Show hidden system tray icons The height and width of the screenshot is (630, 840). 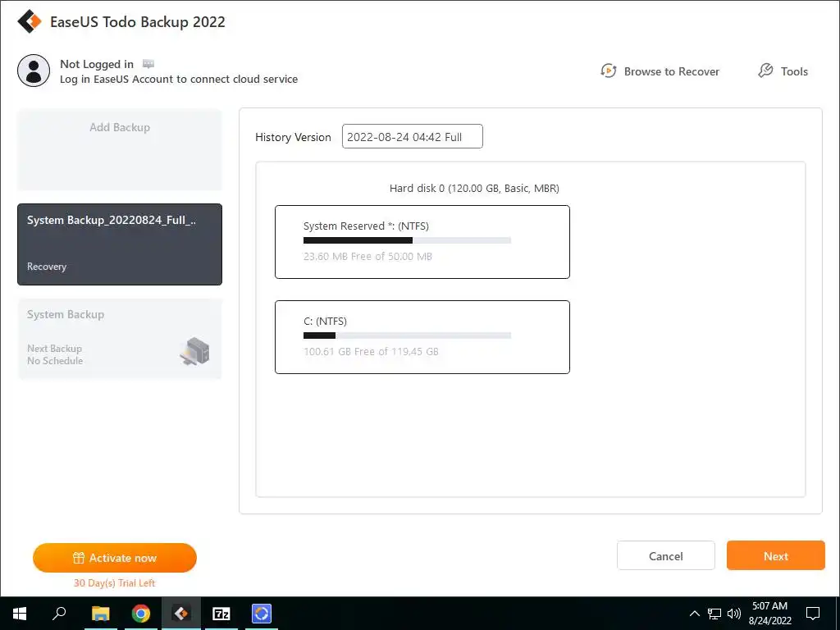pyautogui.click(x=694, y=614)
